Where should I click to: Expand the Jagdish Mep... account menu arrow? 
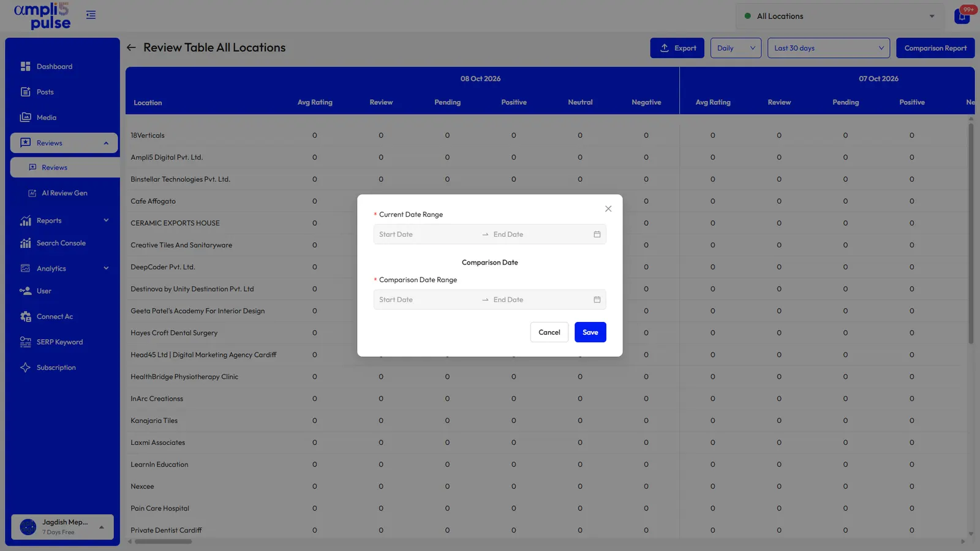coord(102,527)
